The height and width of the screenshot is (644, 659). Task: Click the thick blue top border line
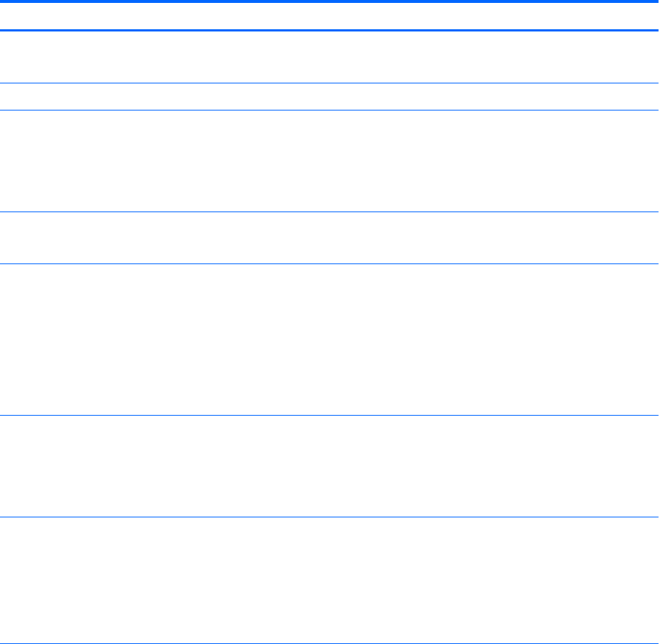(329, 1)
